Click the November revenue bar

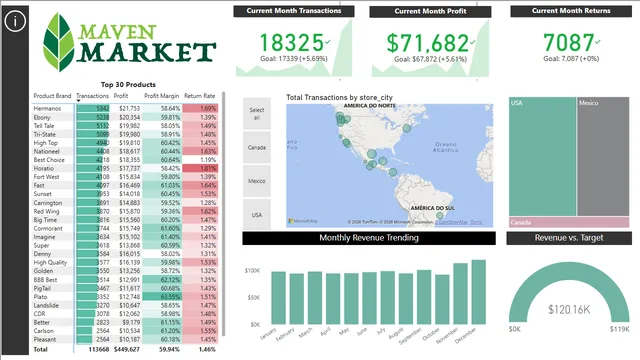pos(460,294)
